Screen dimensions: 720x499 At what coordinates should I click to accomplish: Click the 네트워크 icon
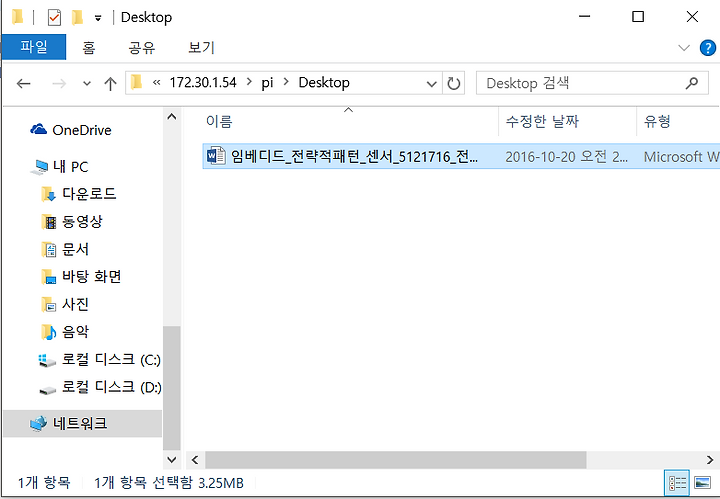tap(39, 423)
